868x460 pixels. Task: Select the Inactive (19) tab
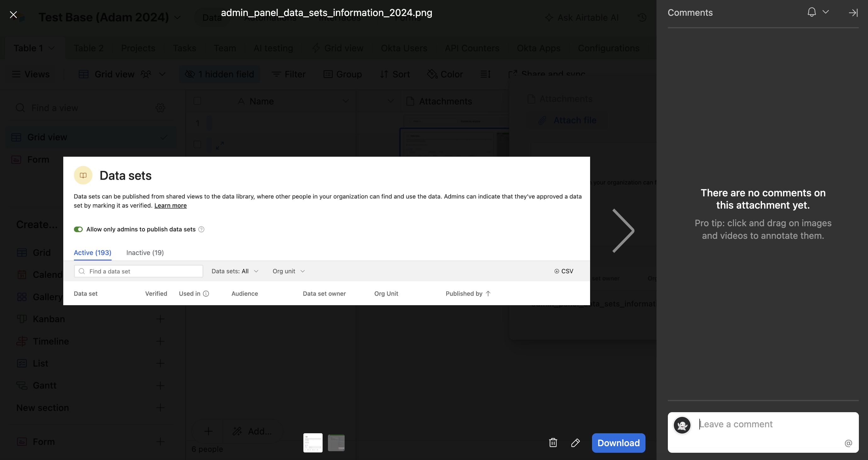pyautogui.click(x=145, y=253)
